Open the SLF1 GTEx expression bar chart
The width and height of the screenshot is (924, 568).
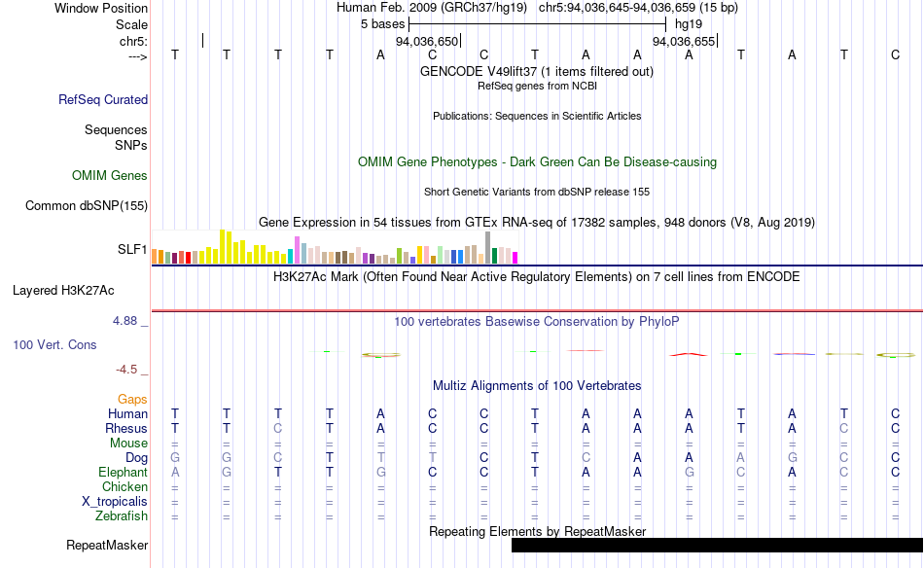pyautogui.click(x=335, y=246)
